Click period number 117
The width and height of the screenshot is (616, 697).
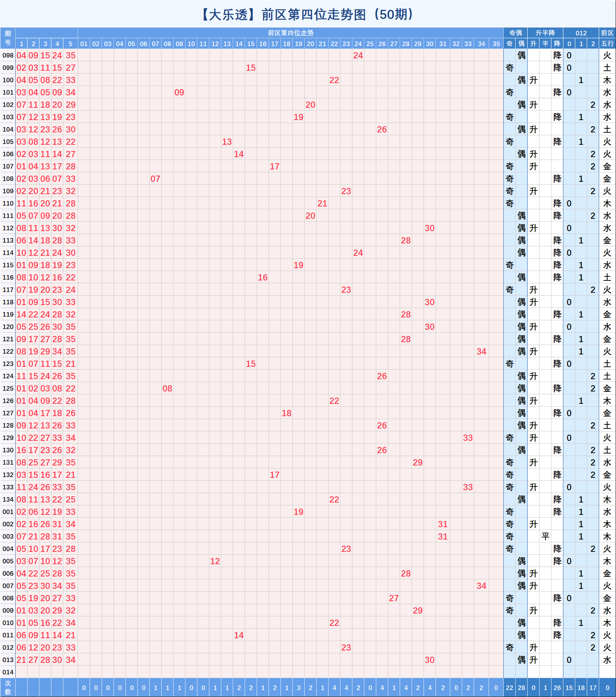click(x=8, y=290)
